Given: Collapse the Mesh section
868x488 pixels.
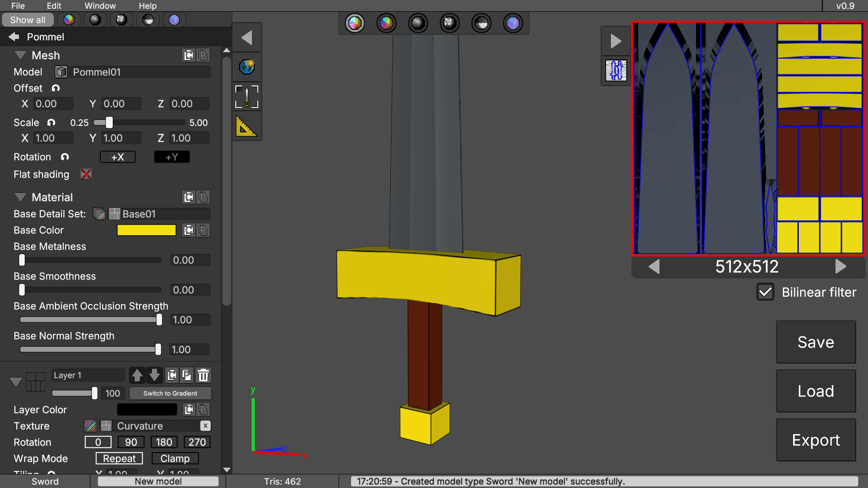Looking at the screenshot, I should click(20, 55).
